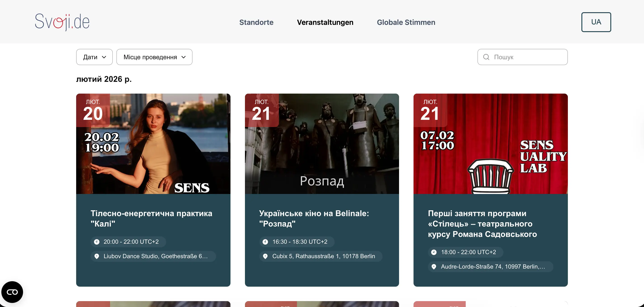
Task: Click the search magnifier icon
Action: (486, 57)
